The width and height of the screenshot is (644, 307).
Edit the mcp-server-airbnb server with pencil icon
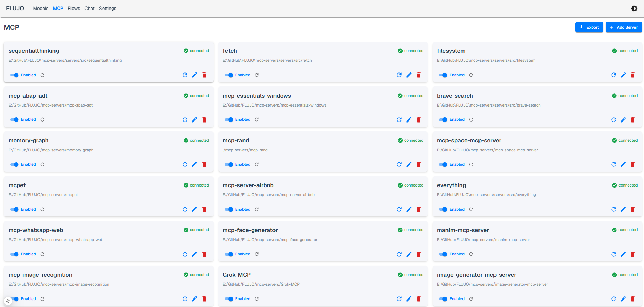(x=409, y=209)
